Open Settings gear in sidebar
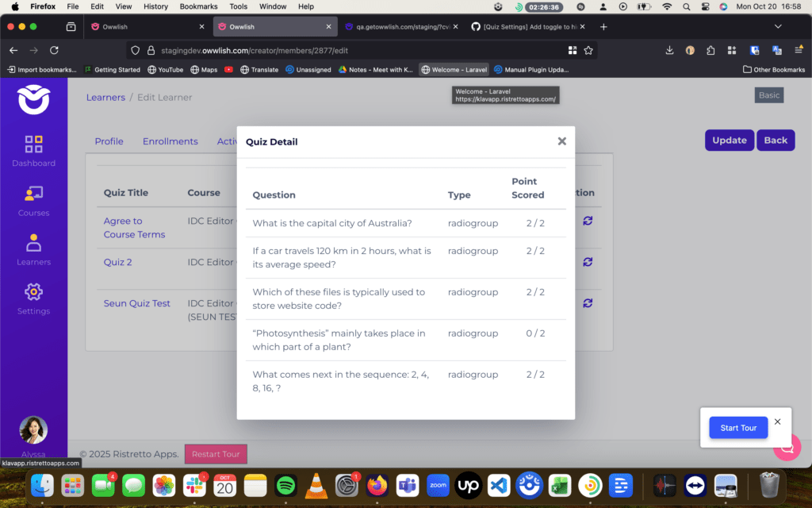 coord(33,299)
